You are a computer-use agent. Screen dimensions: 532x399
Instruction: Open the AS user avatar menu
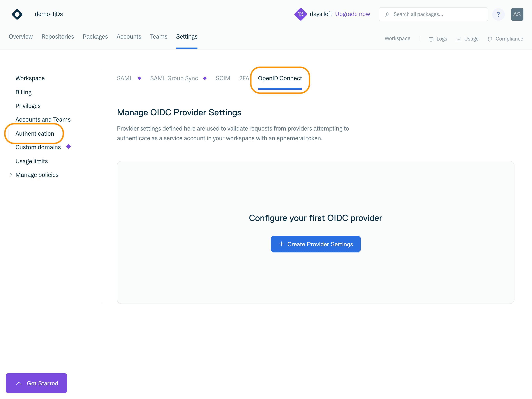(517, 14)
